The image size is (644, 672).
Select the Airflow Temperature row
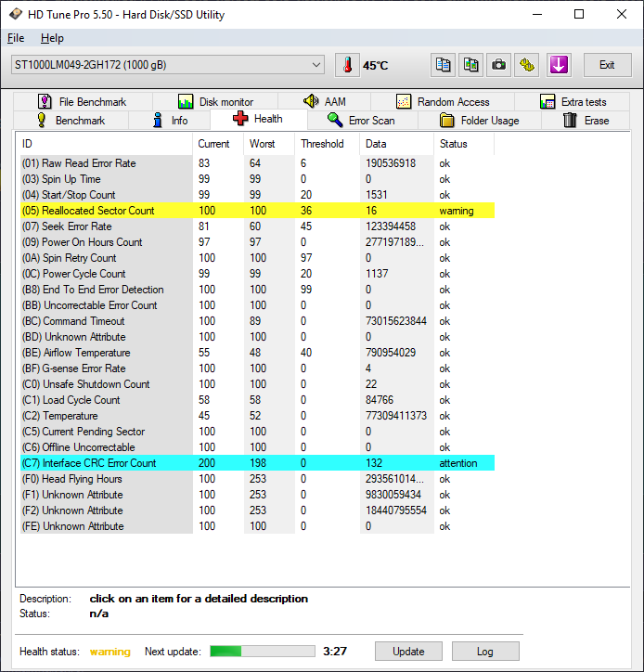(x=258, y=353)
